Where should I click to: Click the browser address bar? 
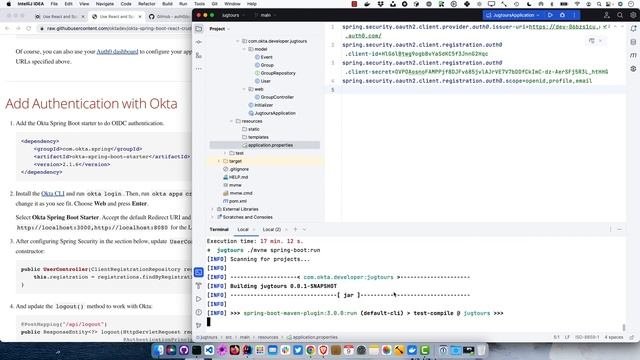pos(118,29)
